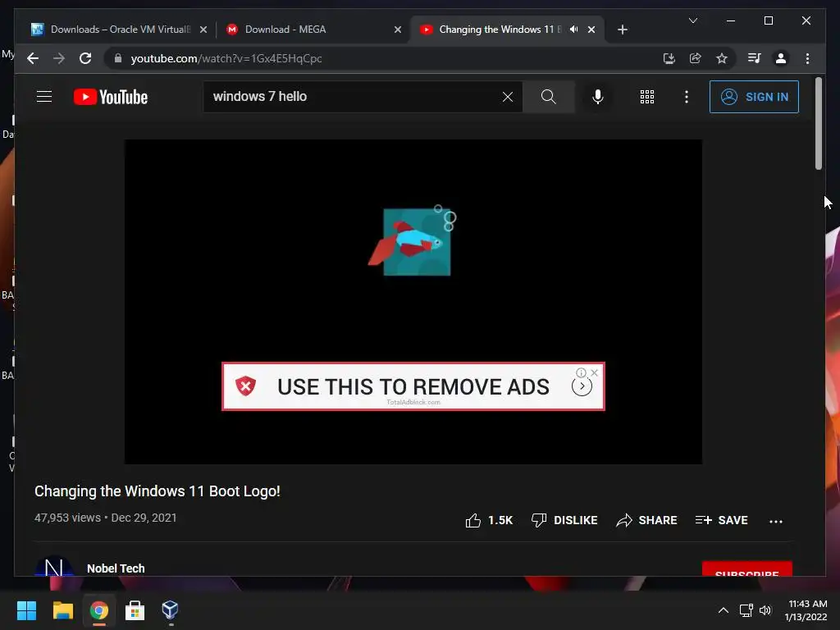Open the taskbar clock and date
840x630 pixels.
click(x=807, y=610)
